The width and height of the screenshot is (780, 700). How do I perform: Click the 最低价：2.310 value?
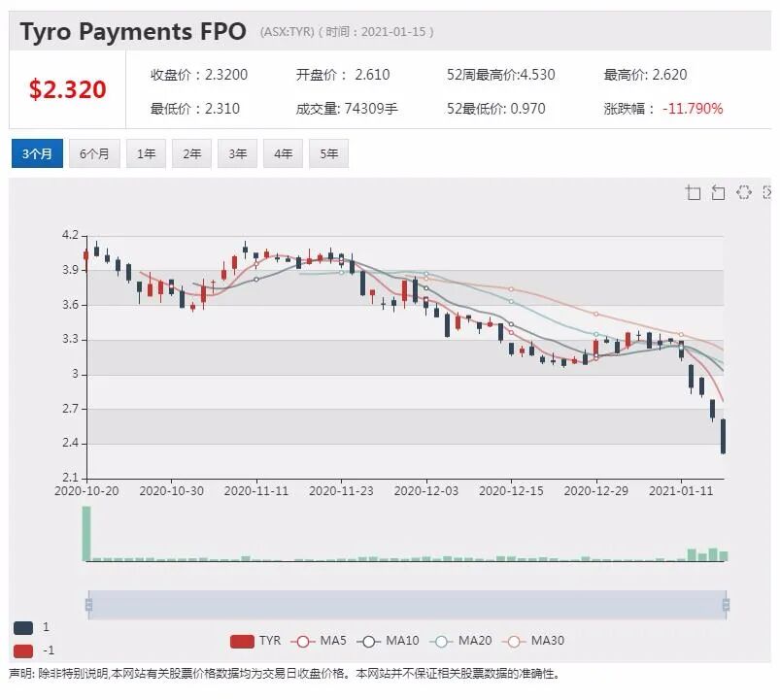coord(195,109)
